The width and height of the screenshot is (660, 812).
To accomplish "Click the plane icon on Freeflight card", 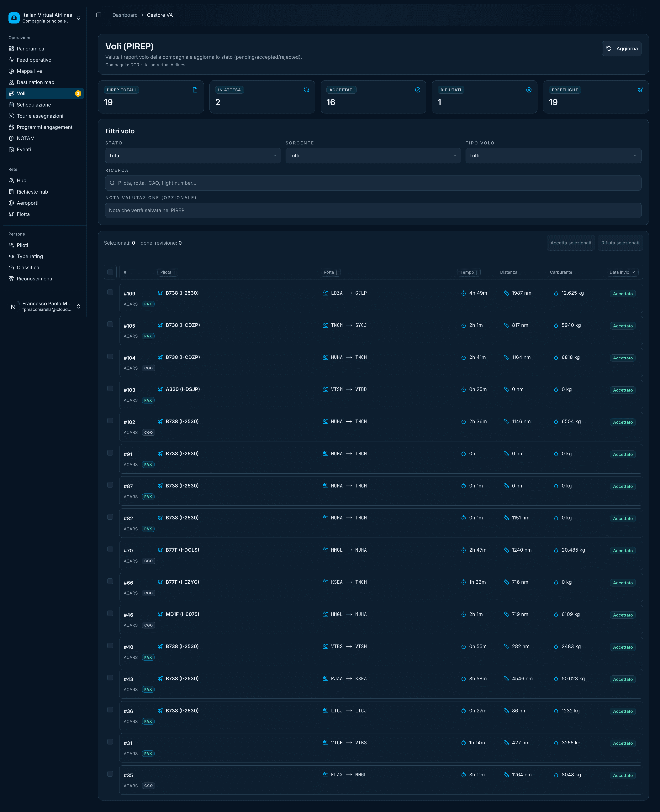I will coord(640,90).
